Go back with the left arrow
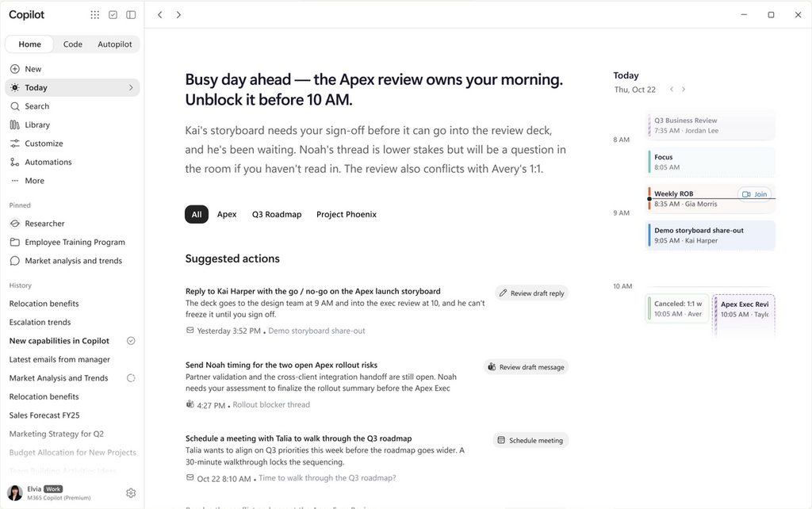Viewport: 812px width, 509px height. tap(160, 15)
